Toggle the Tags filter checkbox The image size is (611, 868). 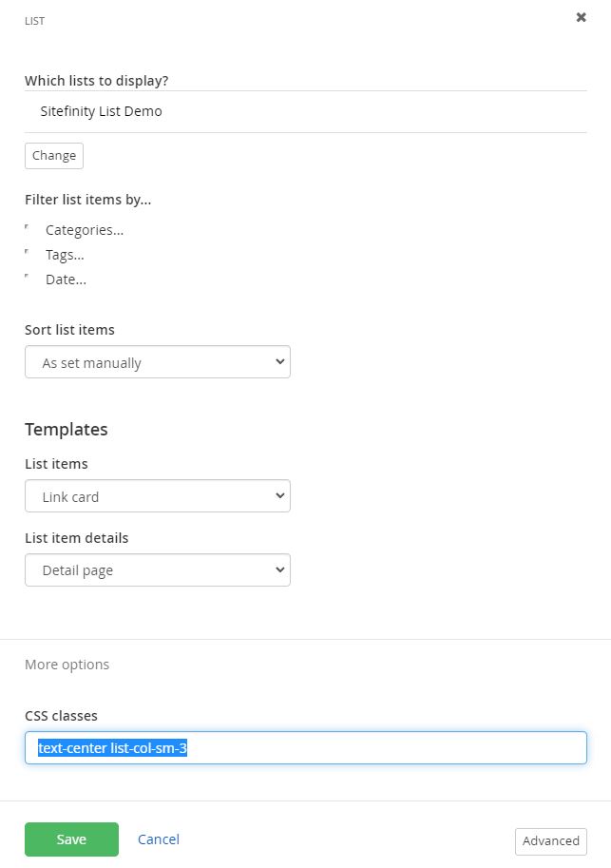[29, 254]
